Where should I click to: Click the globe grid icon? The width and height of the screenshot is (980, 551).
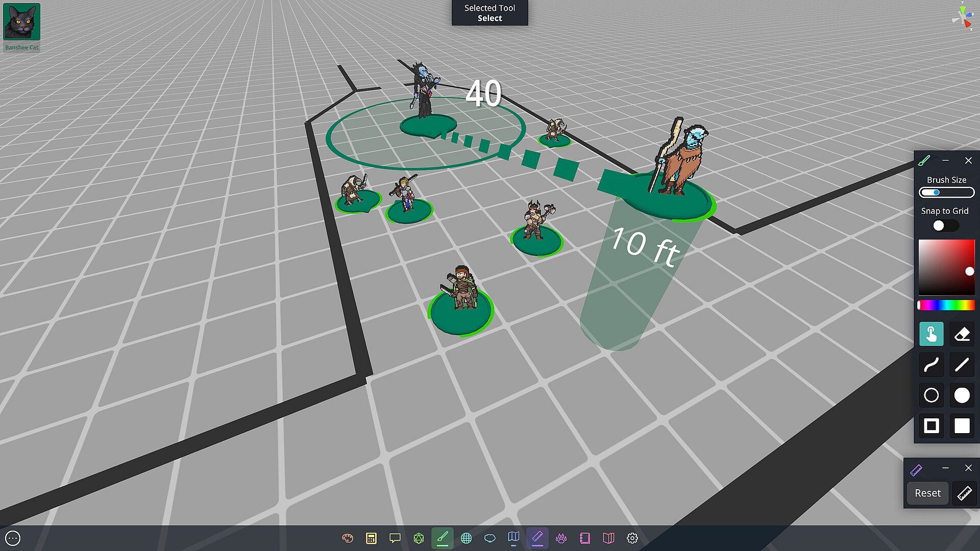(466, 538)
